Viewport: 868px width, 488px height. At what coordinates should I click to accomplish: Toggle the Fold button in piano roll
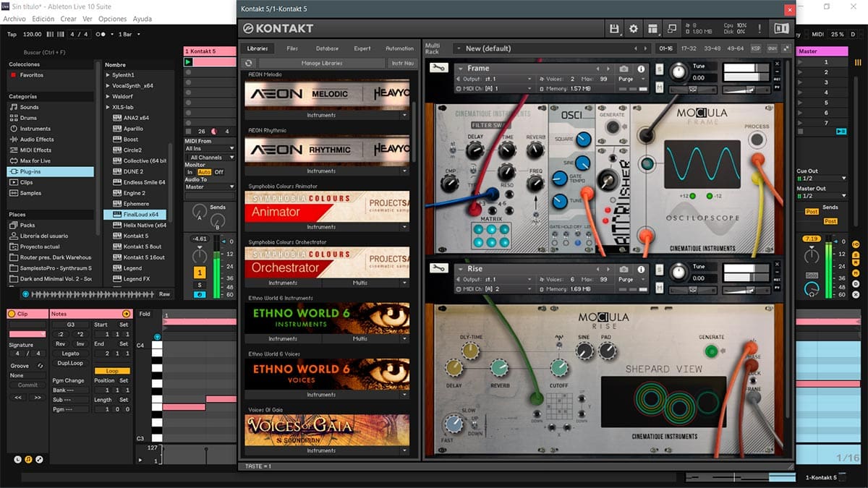145,314
